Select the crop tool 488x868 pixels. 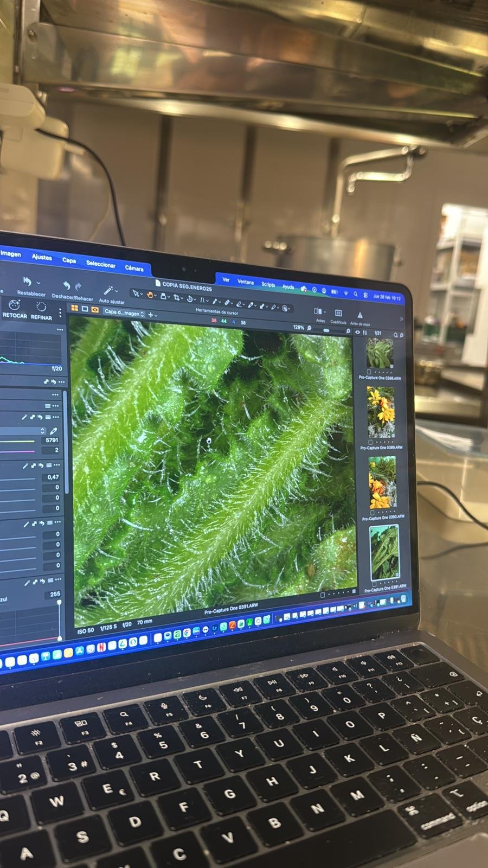[176, 297]
